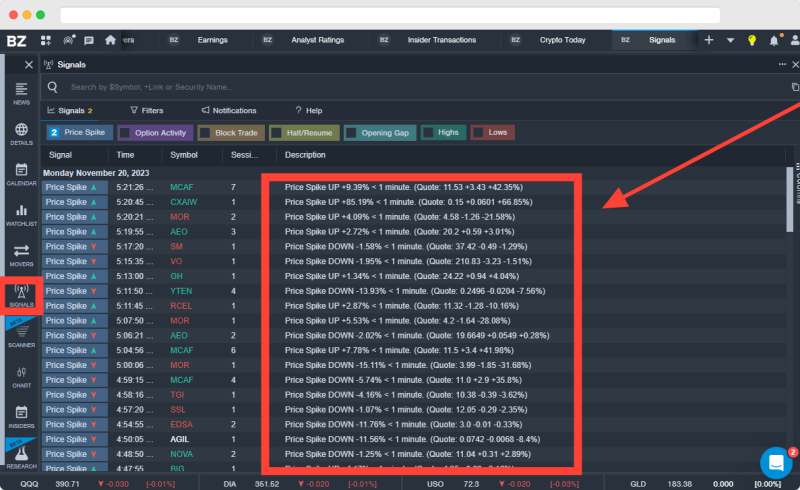Toggle the Lows signal filter
This screenshot has width=800, height=490.
(492, 133)
